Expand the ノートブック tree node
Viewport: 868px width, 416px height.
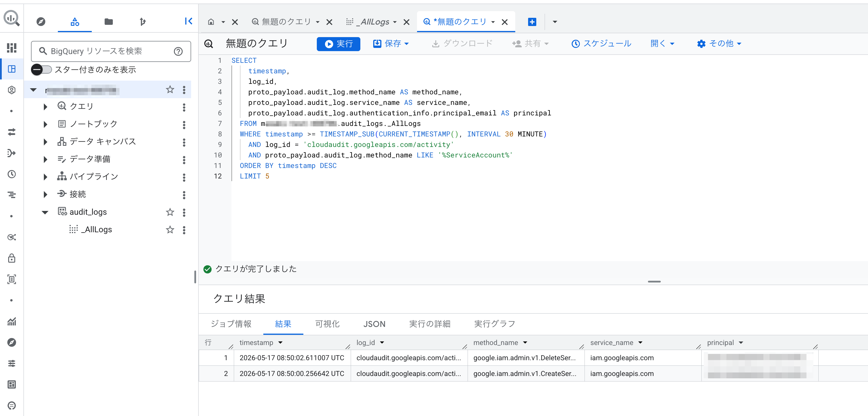tap(45, 125)
